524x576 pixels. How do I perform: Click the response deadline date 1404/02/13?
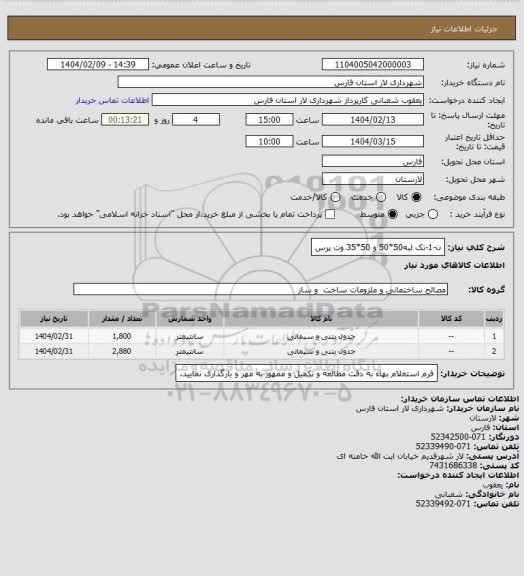(x=373, y=120)
